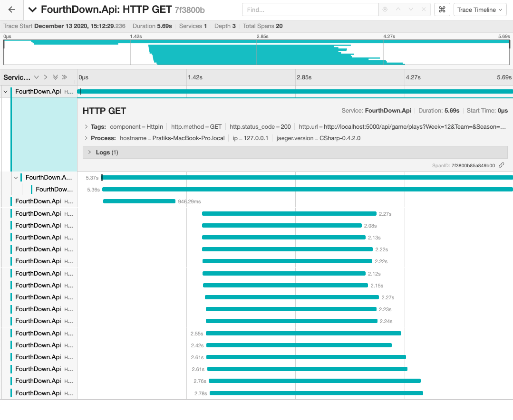Screen dimensions: 513x420
Task: Select the 946.29ms span bar
Action: pos(139,201)
